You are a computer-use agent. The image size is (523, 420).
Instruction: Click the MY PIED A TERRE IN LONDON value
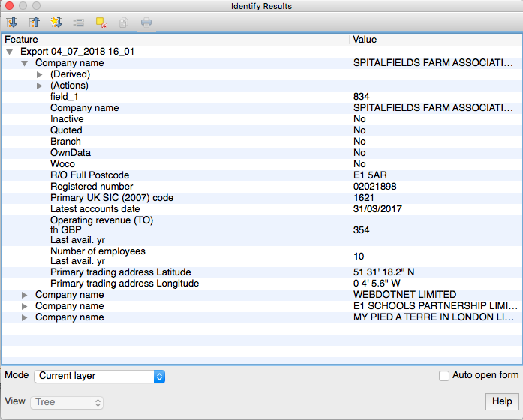click(433, 317)
